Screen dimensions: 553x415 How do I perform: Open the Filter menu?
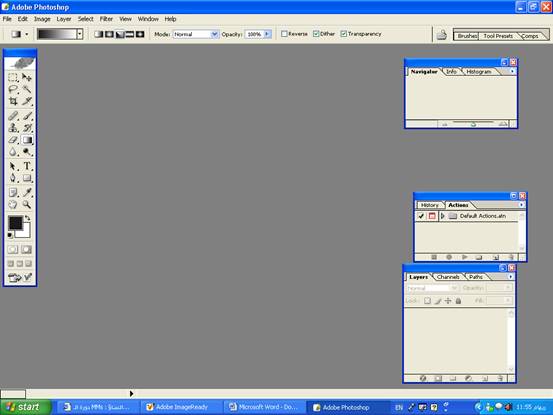106,19
